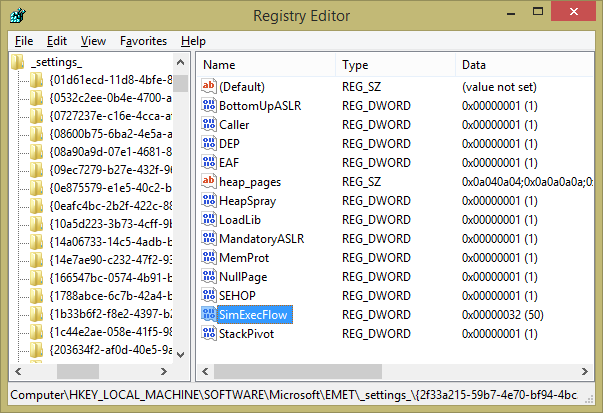Select the {14e7ae90-c232-47f2 registry key
Viewport: 603px width, 413px height.
[110, 260]
